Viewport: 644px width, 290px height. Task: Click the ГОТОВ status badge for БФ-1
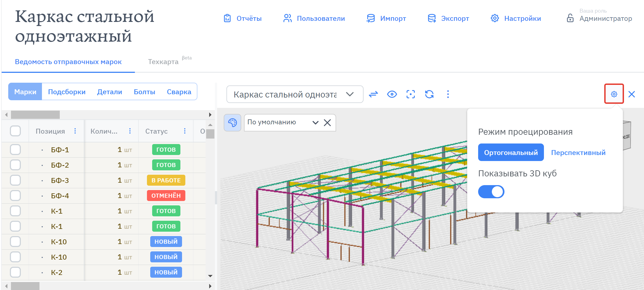click(x=166, y=150)
